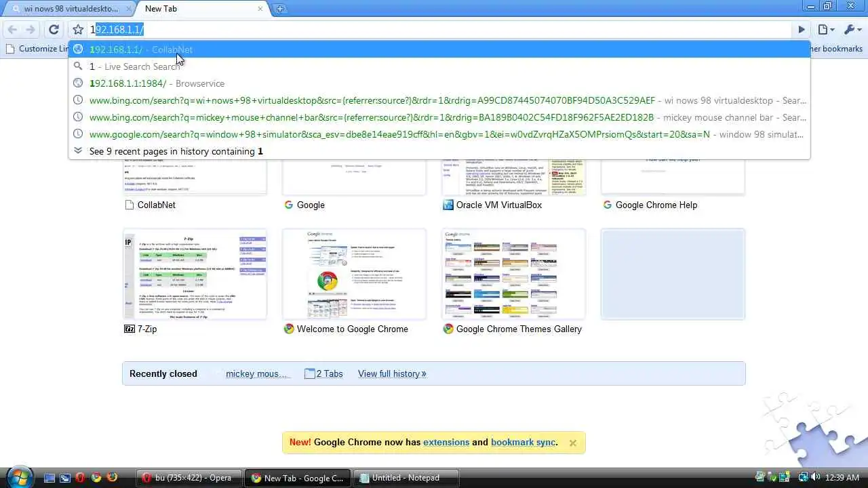Close the 'wi nows 98 virtualdeskto...' tab
Viewport: 868px width, 488px height.
coord(129,9)
